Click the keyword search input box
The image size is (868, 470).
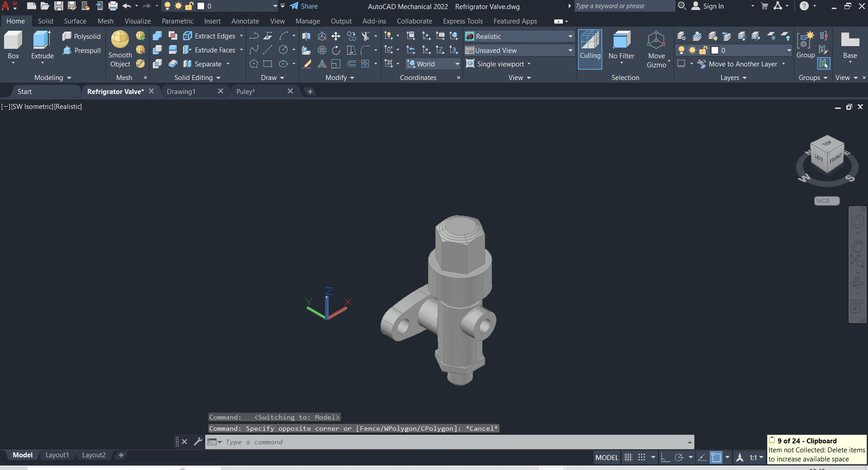624,6
